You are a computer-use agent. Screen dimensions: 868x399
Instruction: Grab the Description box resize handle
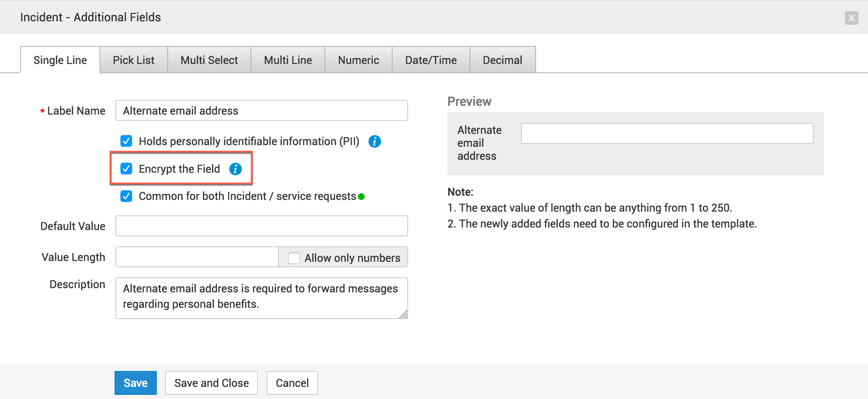coord(403,315)
